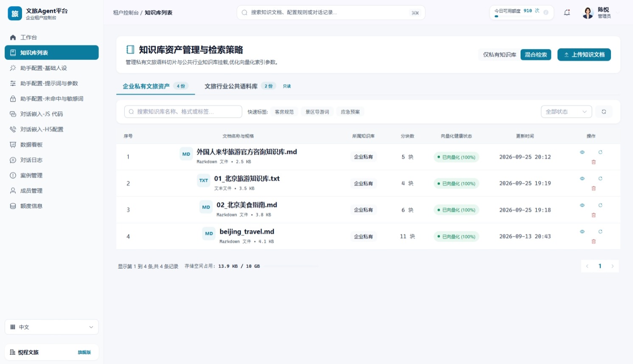Viewport: 633px width, 364px height.
Task: Refresh the 01_北京旅游知识库.txt row
Action: tap(600, 178)
